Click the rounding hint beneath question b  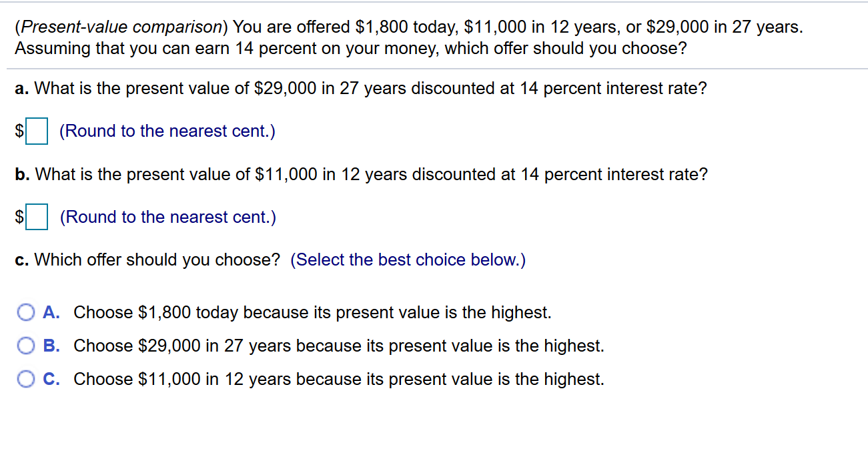[x=167, y=217]
